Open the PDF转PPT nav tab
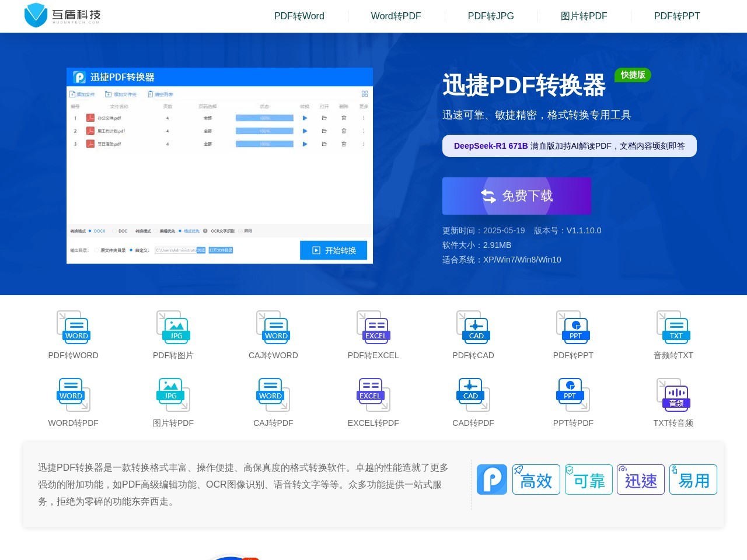747x560 pixels. 677,16
